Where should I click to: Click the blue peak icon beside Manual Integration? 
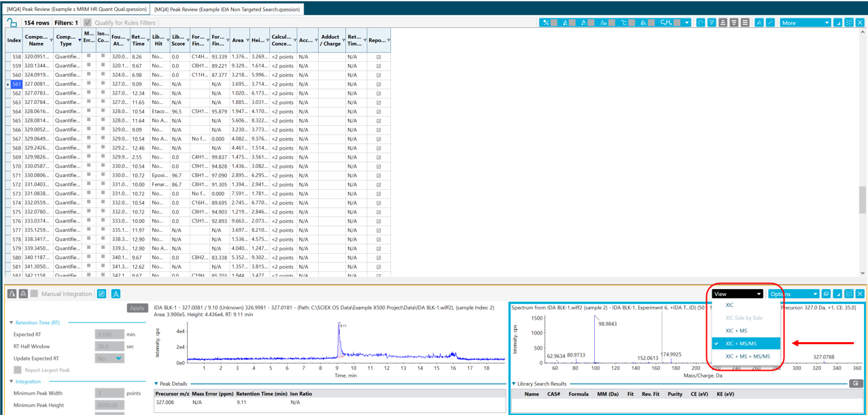[x=116, y=294]
